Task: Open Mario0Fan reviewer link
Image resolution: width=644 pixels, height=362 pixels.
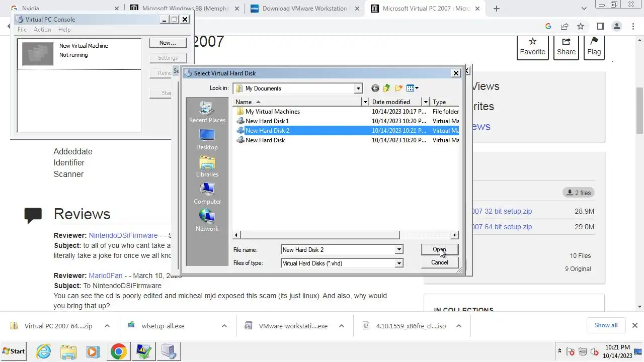Action: coord(106,276)
